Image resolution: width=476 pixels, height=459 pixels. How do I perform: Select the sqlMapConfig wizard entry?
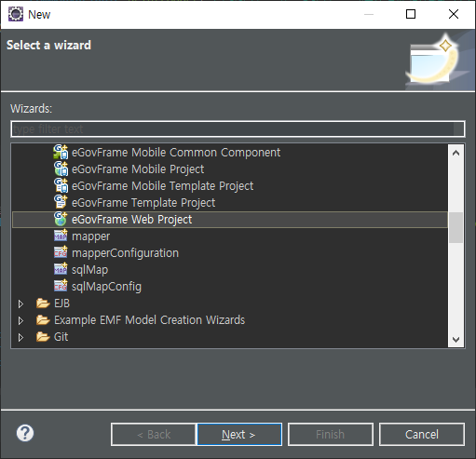[106, 287]
